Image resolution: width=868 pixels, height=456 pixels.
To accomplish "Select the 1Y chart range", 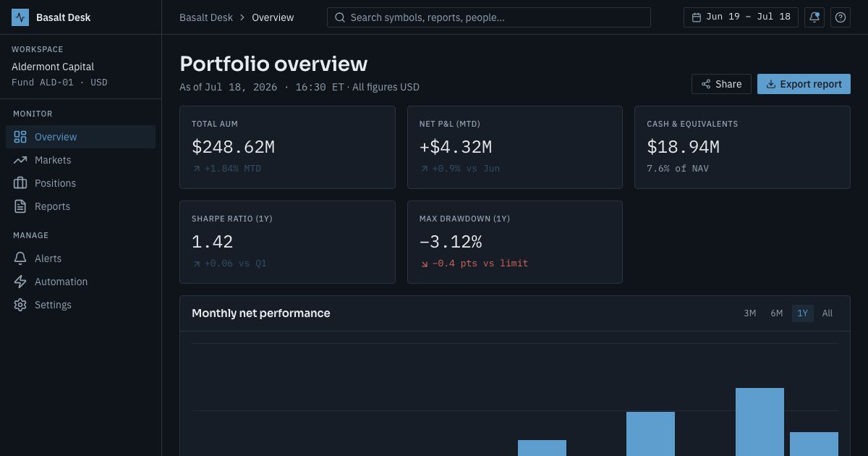I will (x=802, y=313).
